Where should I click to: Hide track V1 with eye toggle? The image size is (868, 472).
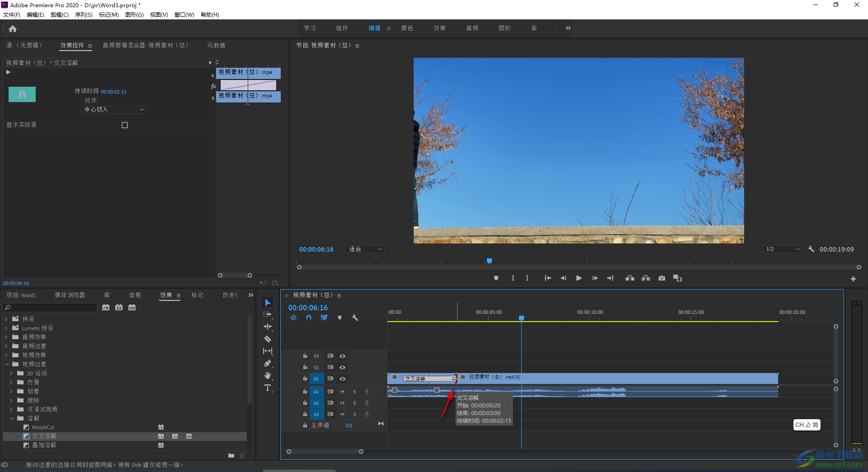click(x=342, y=379)
